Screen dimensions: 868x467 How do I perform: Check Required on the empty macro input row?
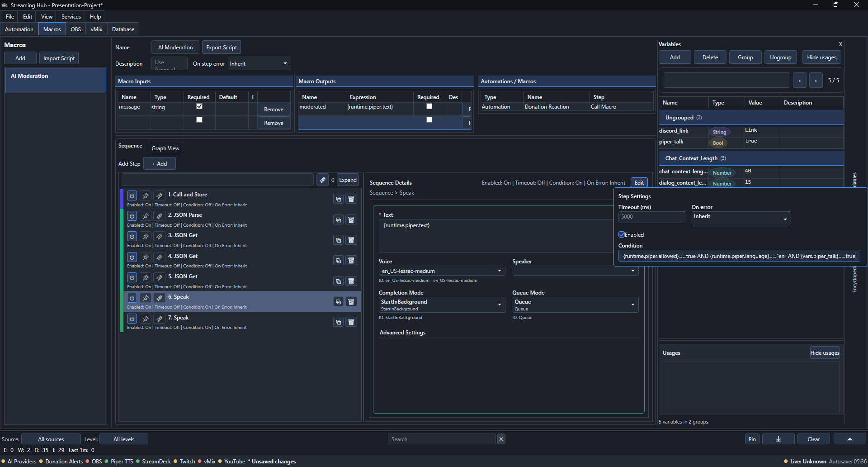point(199,120)
